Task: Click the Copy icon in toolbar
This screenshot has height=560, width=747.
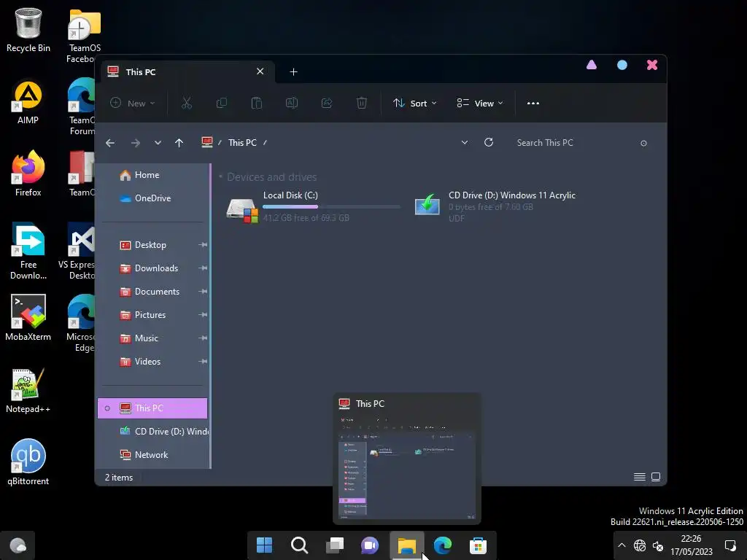Action: (222, 104)
